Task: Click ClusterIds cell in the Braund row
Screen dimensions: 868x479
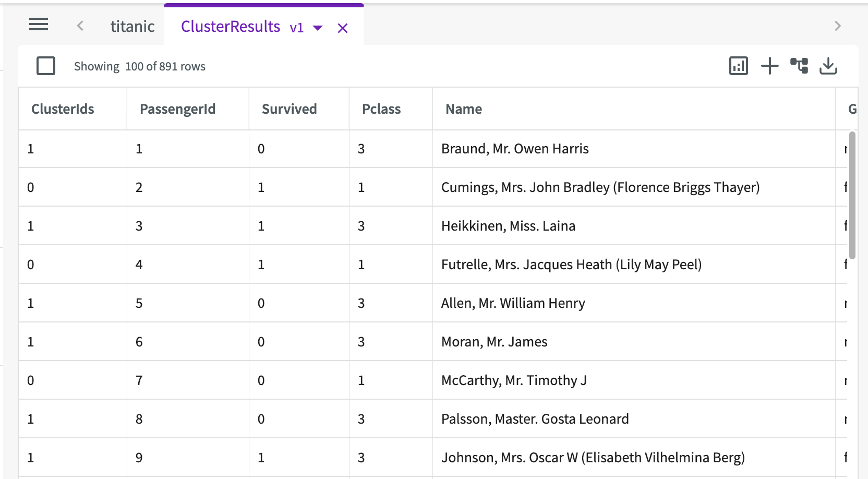Action: pos(73,149)
